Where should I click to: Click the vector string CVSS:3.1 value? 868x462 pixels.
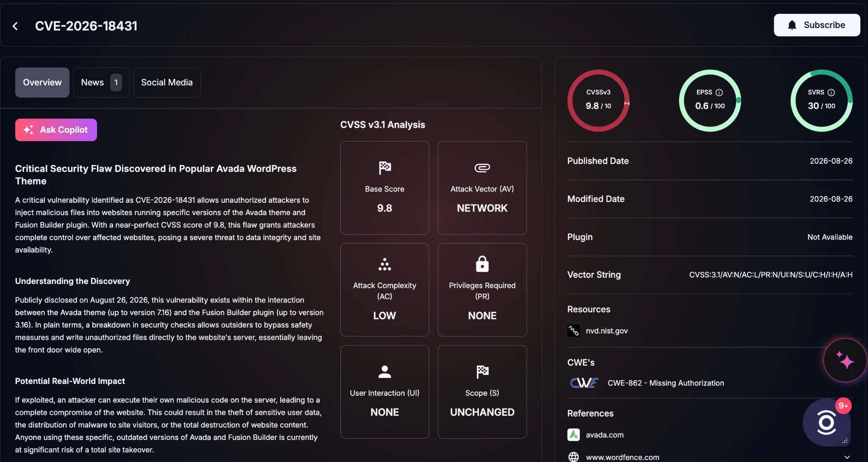(771, 274)
